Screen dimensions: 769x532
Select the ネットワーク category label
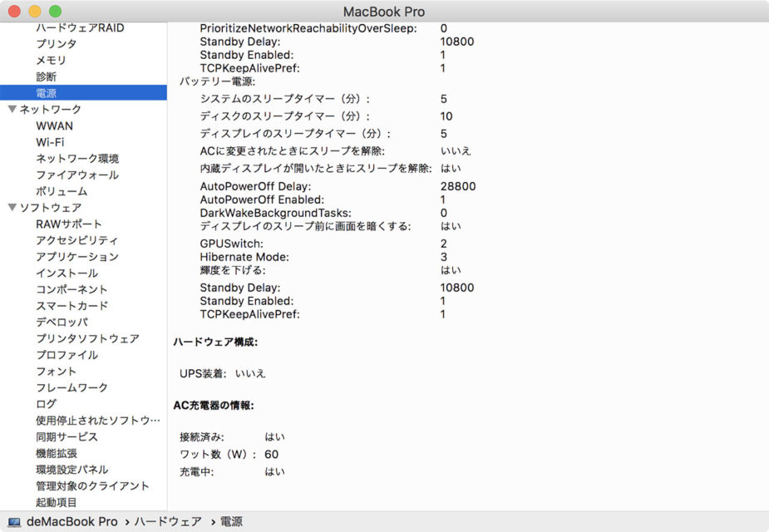coord(50,110)
